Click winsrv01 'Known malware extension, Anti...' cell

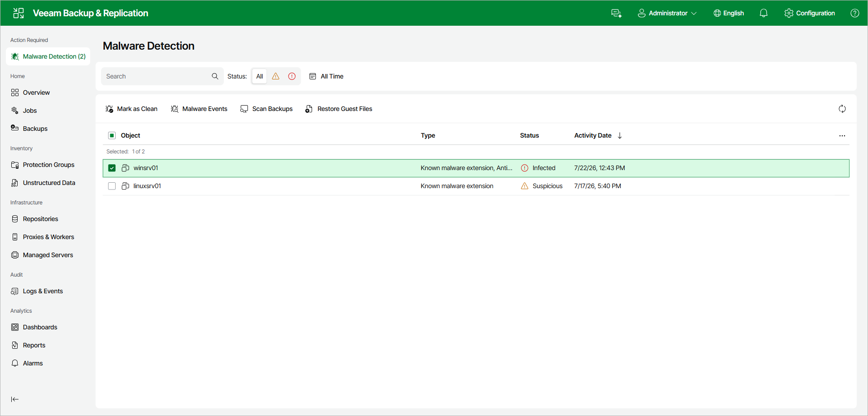tap(467, 168)
